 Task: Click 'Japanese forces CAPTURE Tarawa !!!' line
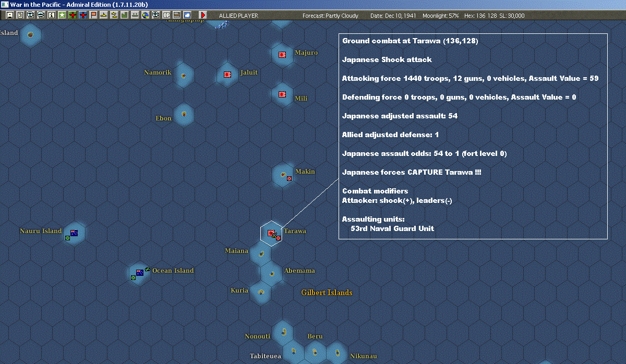click(x=412, y=173)
